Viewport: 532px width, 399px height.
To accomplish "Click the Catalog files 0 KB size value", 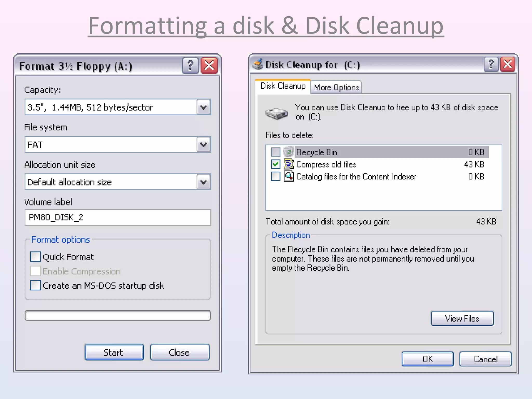I will point(476,177).
